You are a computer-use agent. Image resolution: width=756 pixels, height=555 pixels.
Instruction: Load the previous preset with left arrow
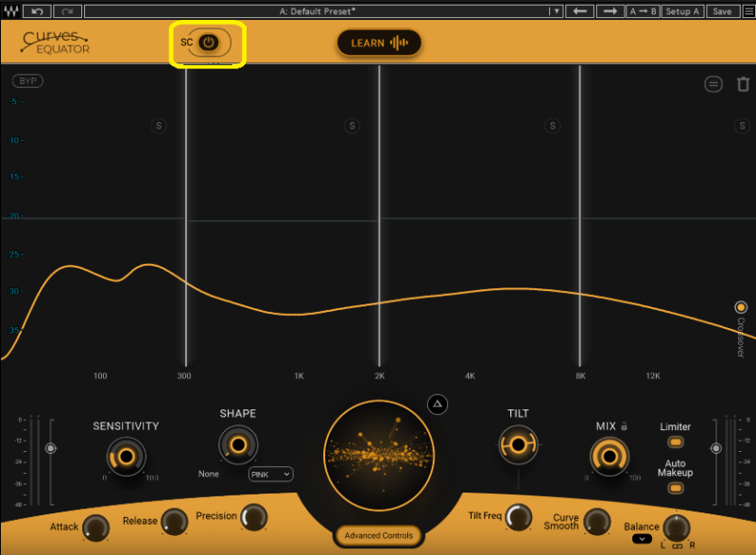click(581, 11)
